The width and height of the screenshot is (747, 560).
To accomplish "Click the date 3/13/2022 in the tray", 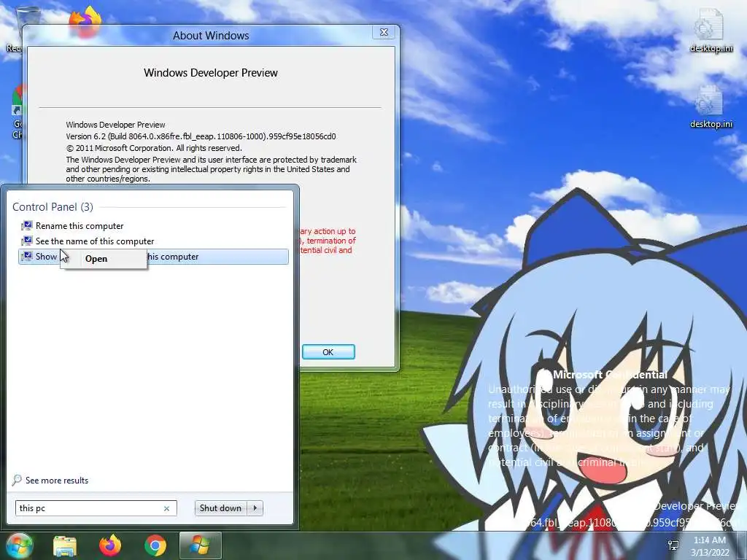I will pos(710,553).
